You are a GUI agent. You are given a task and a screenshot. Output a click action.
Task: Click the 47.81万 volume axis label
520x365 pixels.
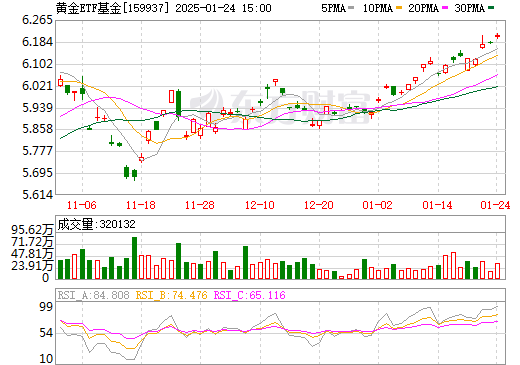(x=32, y=254)
